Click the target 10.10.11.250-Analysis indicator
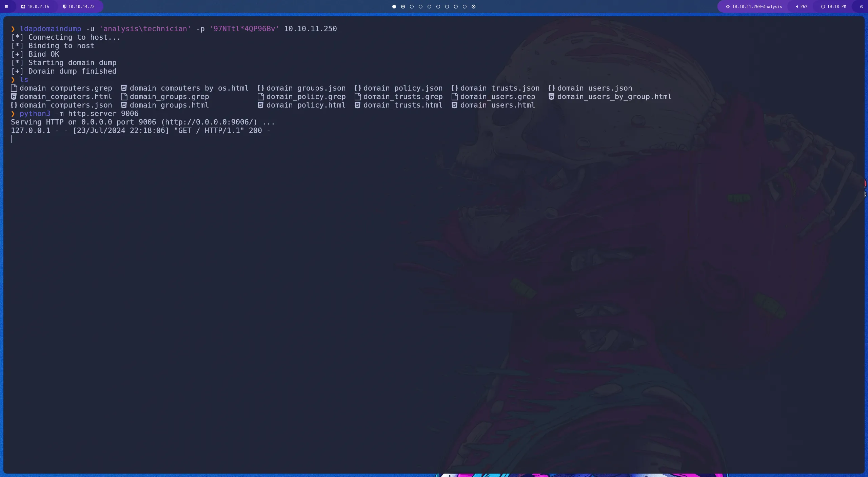 (x=754, y=6)
